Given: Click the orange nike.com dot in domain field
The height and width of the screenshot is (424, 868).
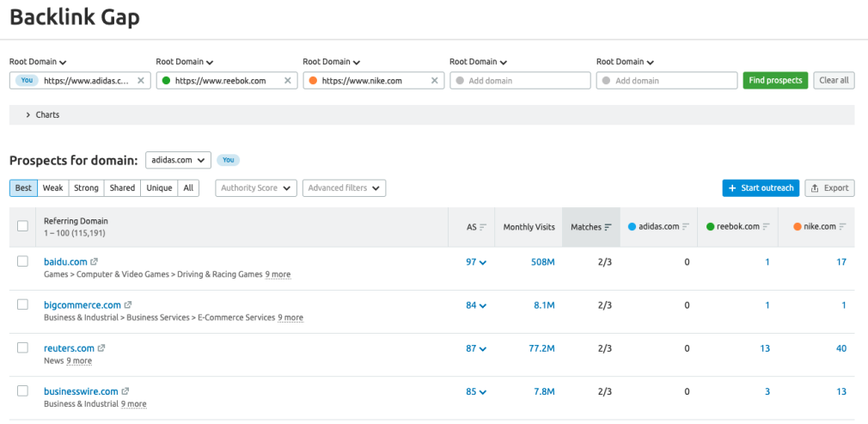Looking at the screenshot, I should pos(313,80).
